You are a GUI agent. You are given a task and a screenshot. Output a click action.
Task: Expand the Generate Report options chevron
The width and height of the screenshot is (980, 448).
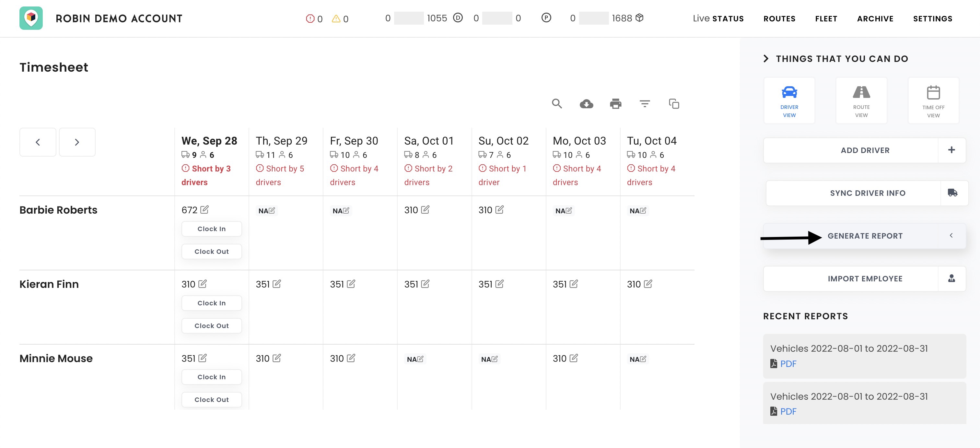[x=951, y=236]
